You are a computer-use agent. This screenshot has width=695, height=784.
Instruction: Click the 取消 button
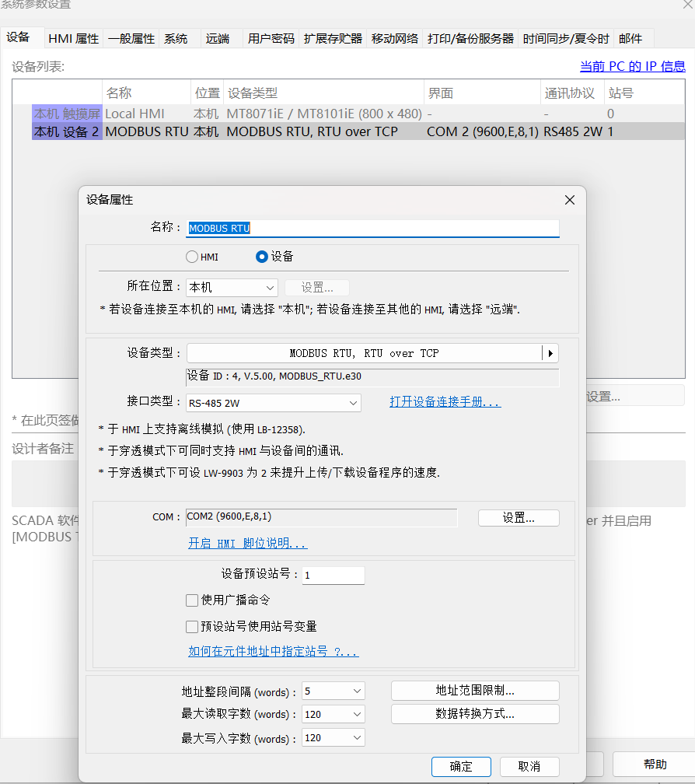point(529,767)
